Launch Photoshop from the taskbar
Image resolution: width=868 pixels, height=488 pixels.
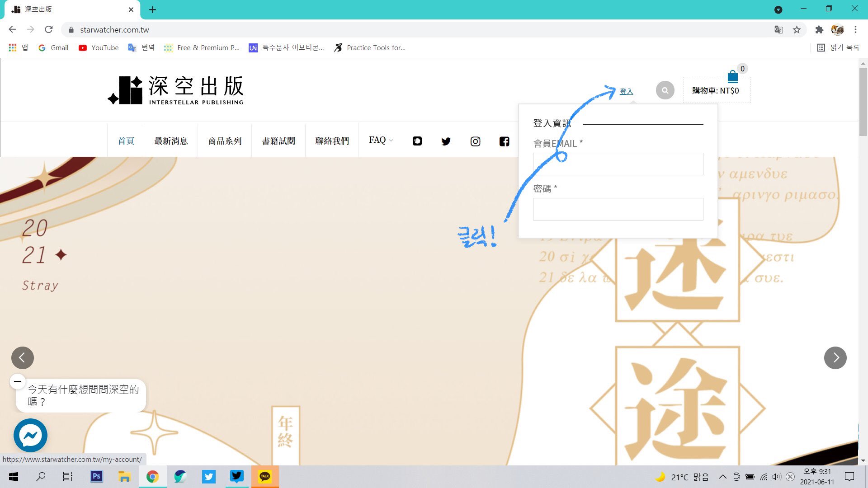(96, 476)
